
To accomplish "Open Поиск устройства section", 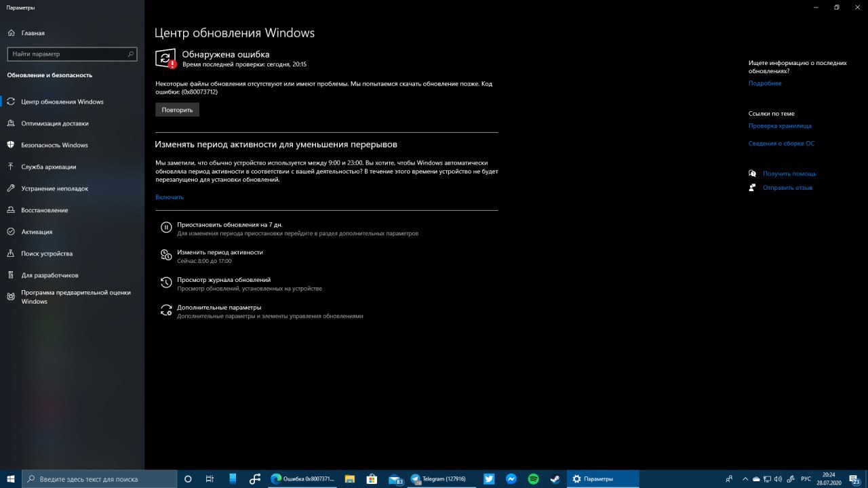I will point(47,253).
